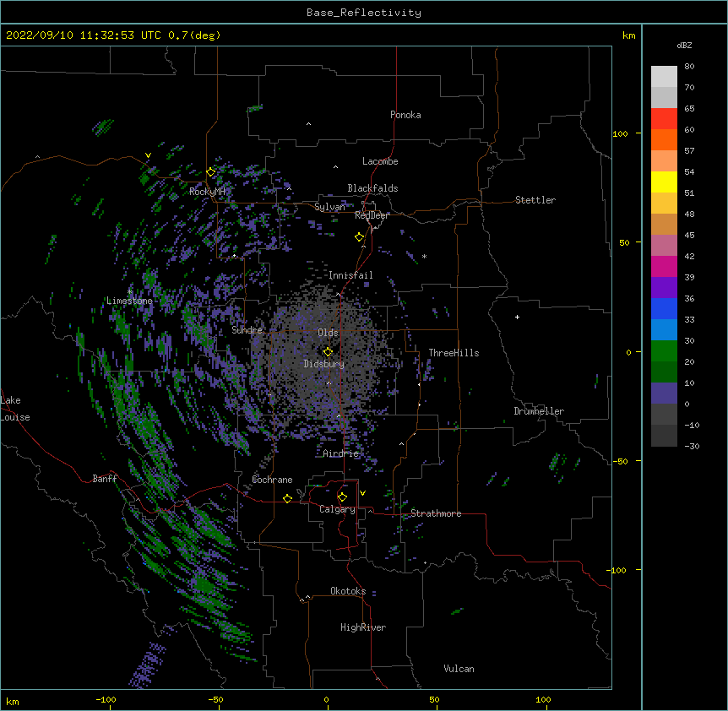Click the magenta 39-42 dBZ legend swatch
Viewport: 728px width, 711px height.
click(664, 266)
